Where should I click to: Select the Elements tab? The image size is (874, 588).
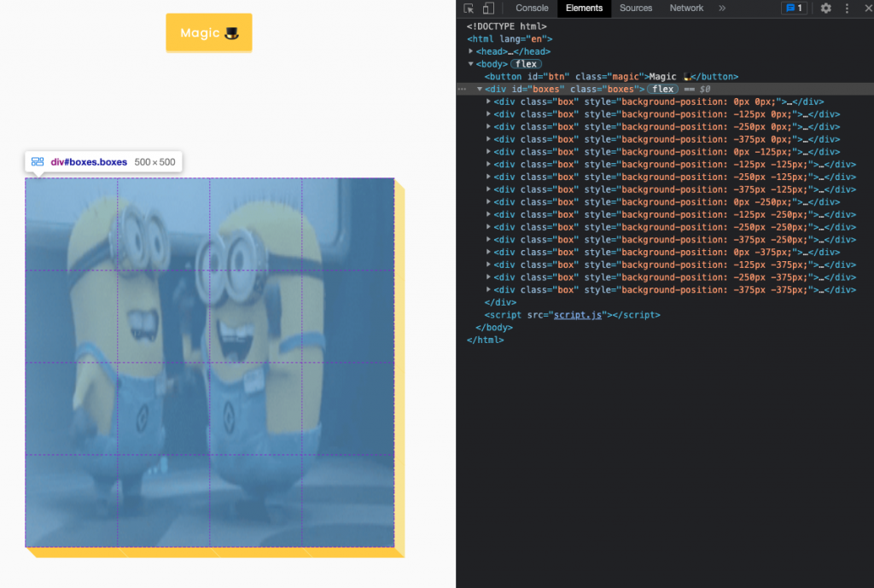584,9
